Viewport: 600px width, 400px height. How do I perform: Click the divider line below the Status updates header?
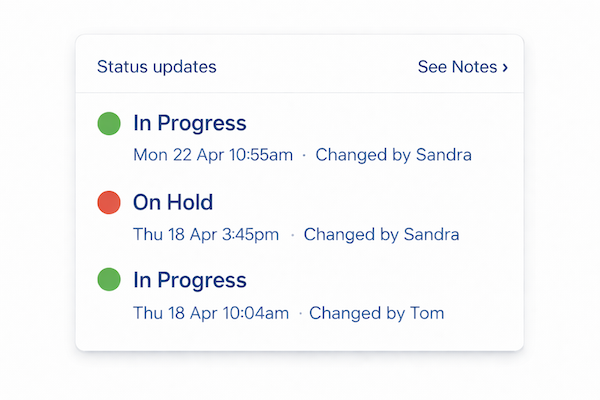tap(300, 93)
